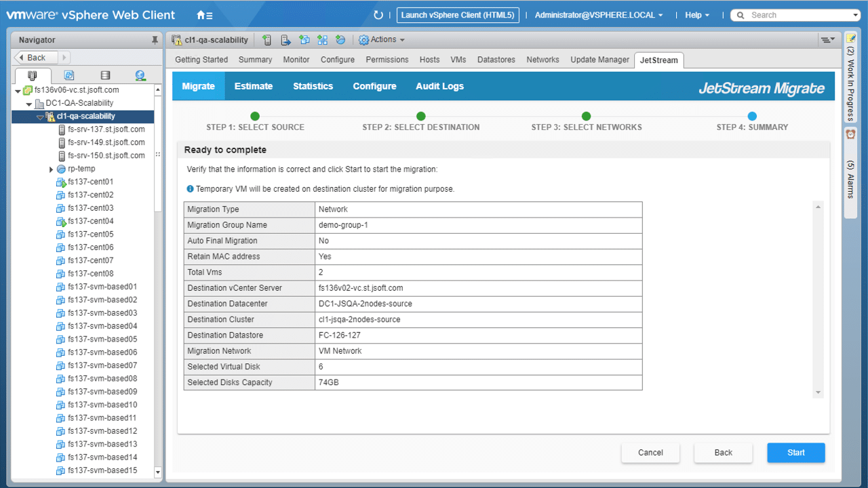Open the Summary tab
The width and height of the screenshot is (868, 488).
(256, 60)
